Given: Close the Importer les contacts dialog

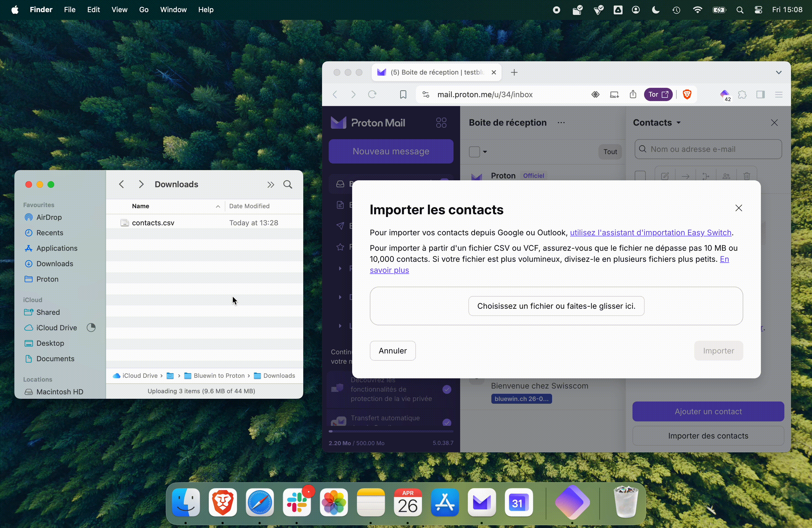Looking at the screenshot, I should [x=739, y=208].
